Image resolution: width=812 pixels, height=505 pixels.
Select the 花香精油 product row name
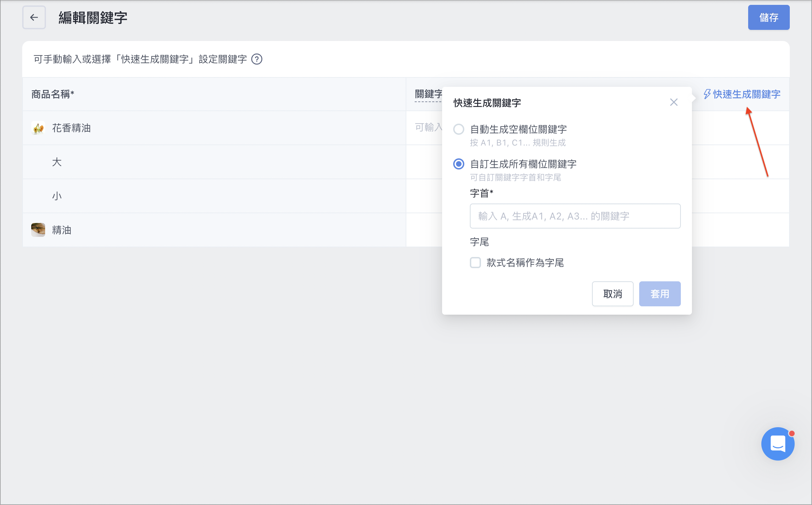pyautogui.click(x=71, y=128)
